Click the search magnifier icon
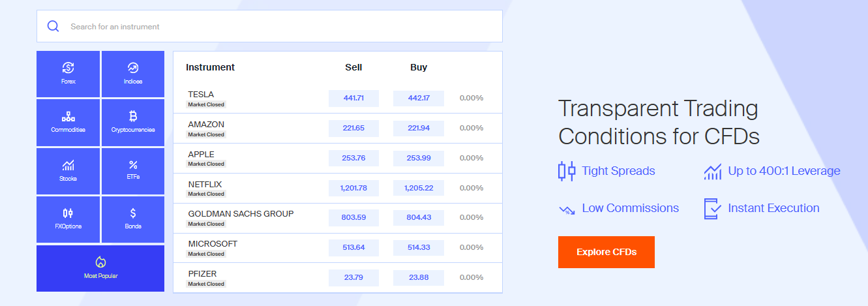868x306 pixels. (x=53, y=27)
